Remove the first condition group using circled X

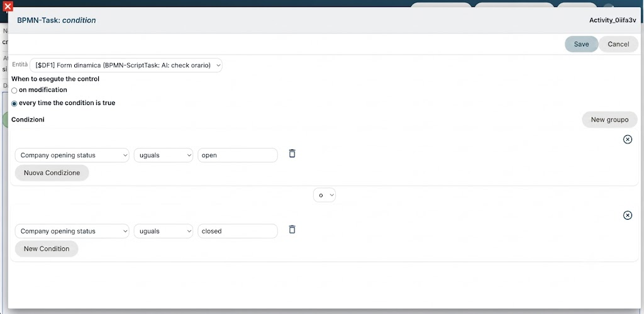coord(628,139)
